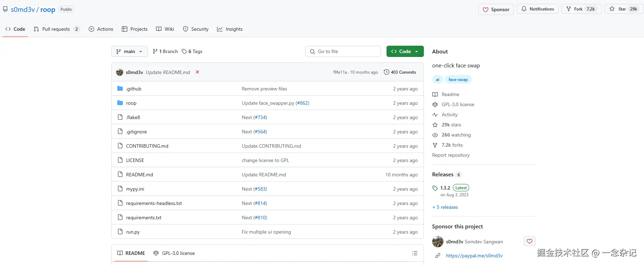Click the failed status X icon on latest commit

click(x=197, y=72)
